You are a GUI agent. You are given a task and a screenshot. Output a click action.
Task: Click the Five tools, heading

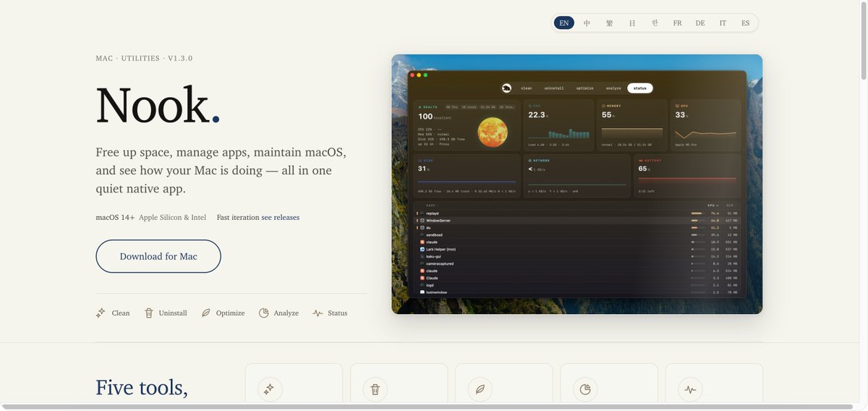(x=142, y=388)
